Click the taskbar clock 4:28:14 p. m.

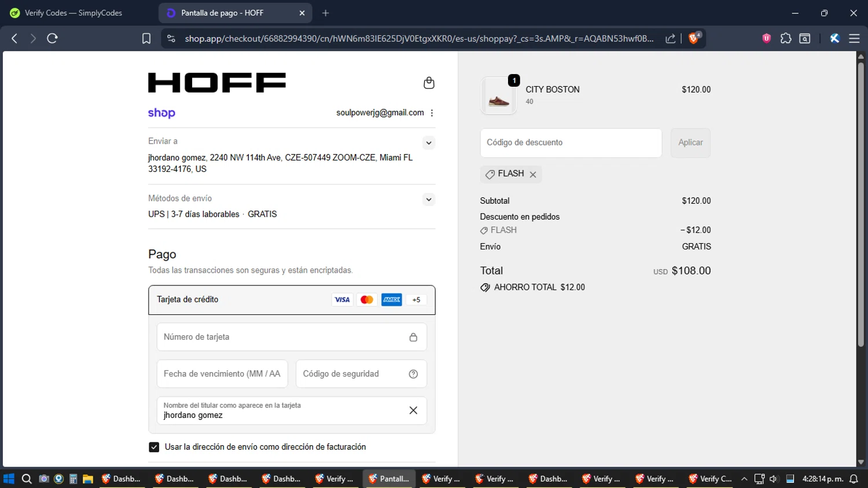click(822, 479)
